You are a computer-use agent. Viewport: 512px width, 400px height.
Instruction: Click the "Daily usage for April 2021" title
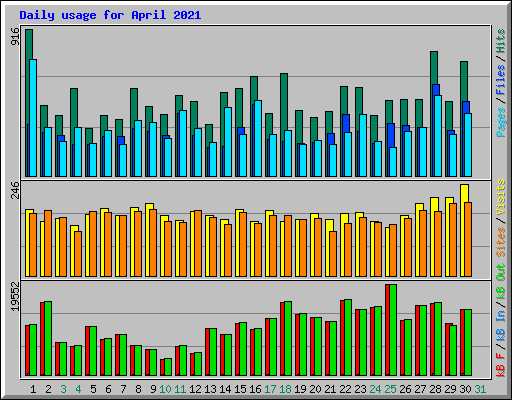point(110,15)
